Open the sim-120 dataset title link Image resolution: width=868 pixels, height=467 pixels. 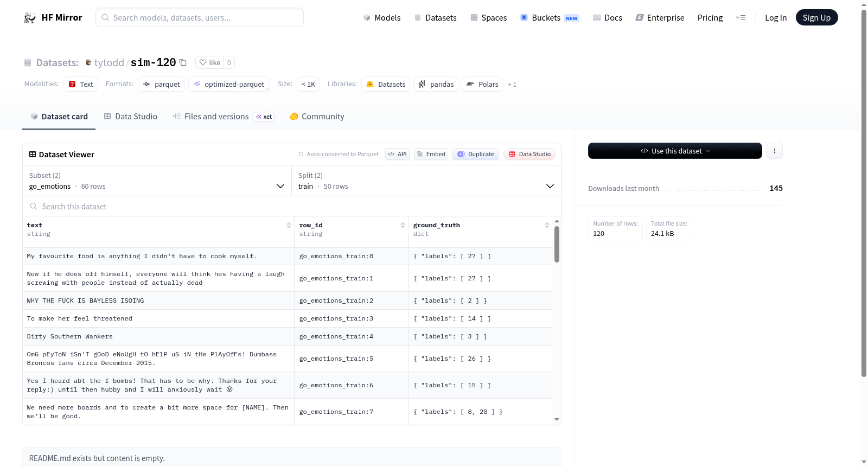point(153,62)
